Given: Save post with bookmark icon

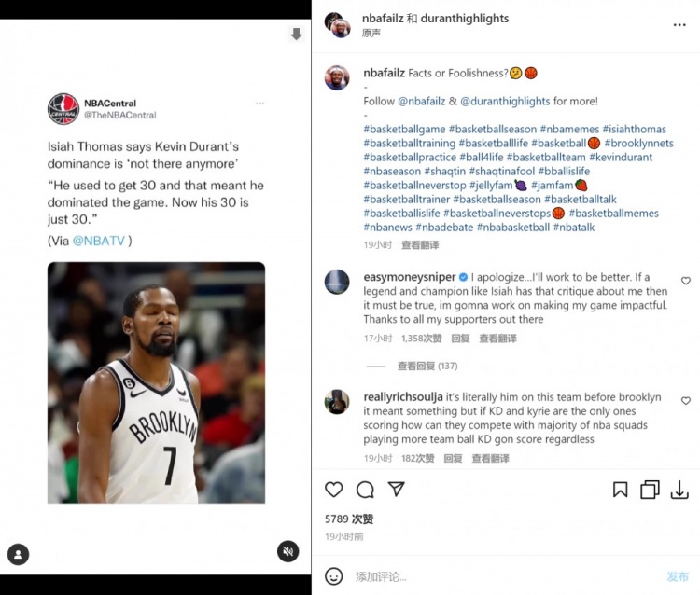Looking at the screenshot, I should click(620, 490).
